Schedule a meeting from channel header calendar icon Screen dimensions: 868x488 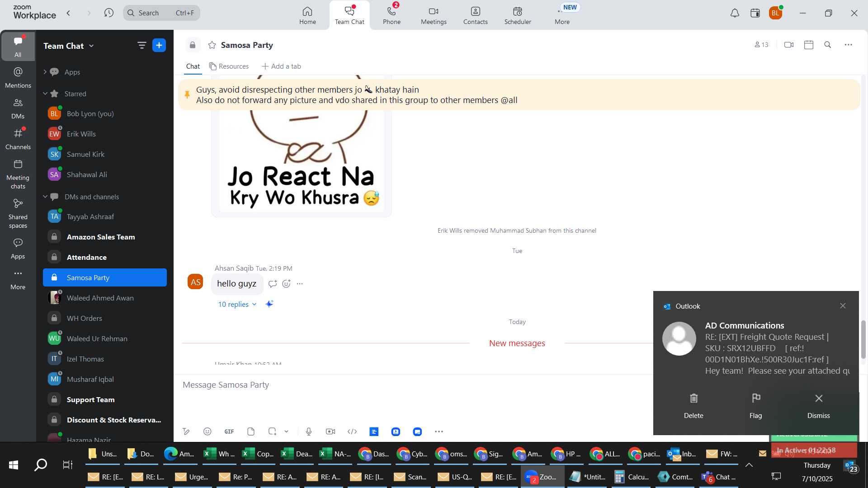tap(809, 45)
